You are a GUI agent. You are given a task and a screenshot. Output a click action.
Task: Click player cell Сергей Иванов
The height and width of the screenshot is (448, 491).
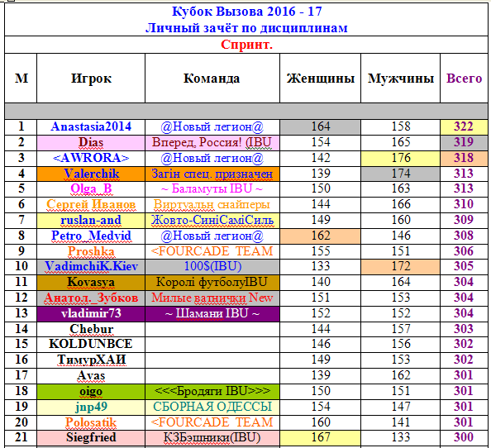pos(91,205)
